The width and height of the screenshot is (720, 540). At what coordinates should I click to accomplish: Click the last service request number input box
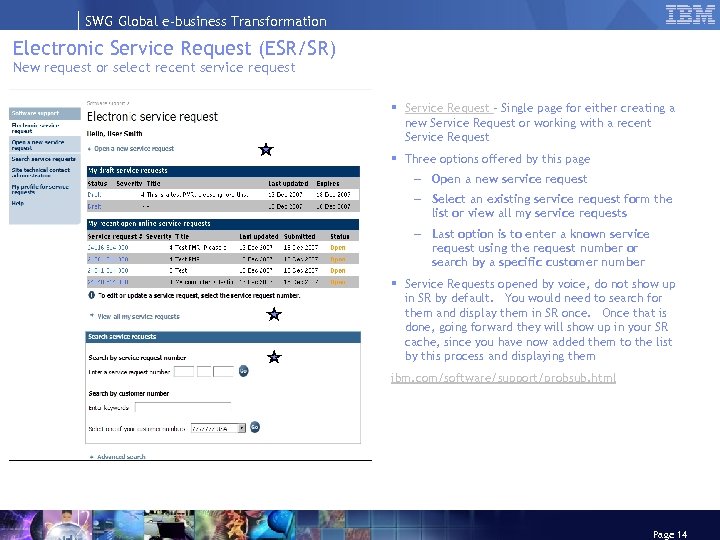point(224,371)
